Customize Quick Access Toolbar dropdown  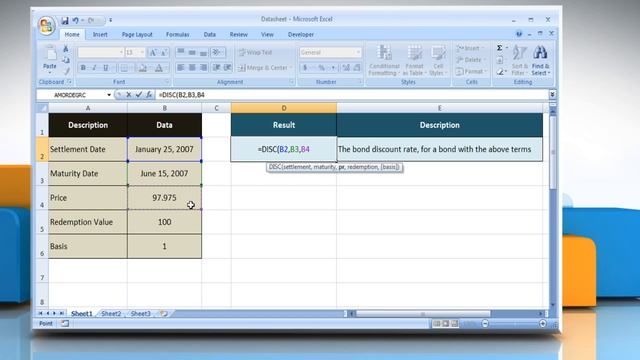[111, 20]
